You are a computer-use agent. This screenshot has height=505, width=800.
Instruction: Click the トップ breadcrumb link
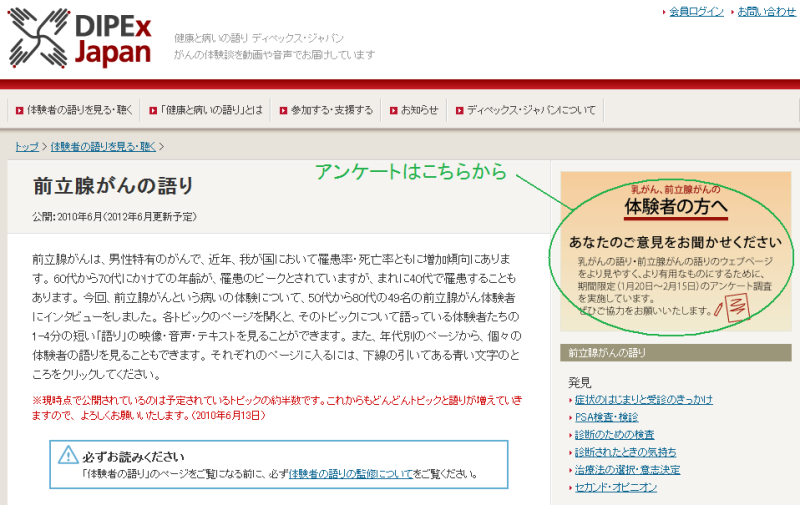click(x=27, y=147)
